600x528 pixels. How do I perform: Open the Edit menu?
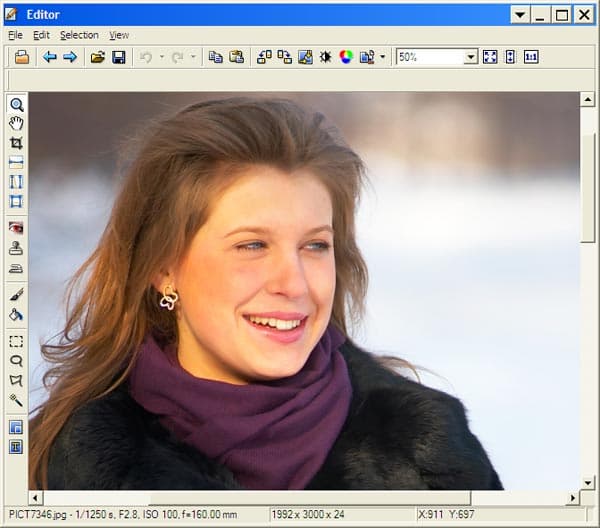click(x=41, y=35)
